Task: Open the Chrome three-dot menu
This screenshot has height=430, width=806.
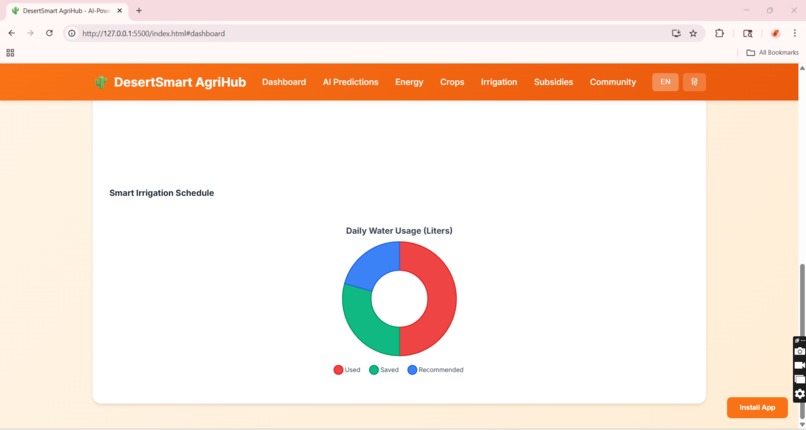Action: click(795, 33)
